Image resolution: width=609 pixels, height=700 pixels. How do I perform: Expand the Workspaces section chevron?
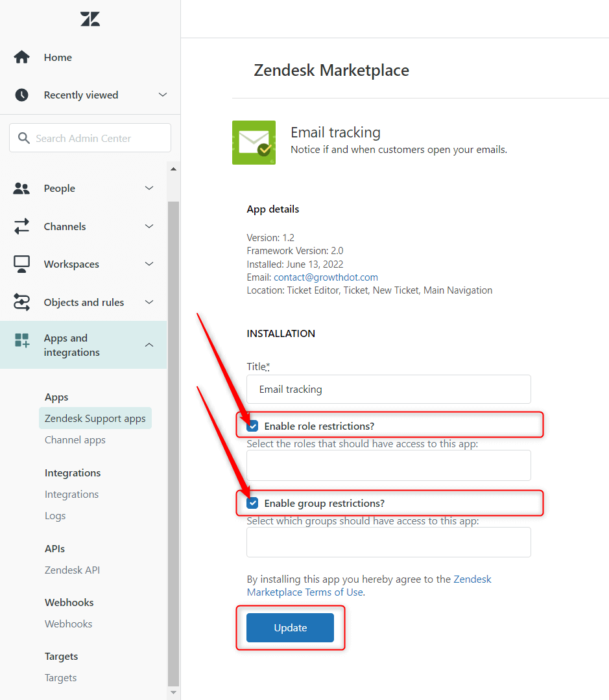[149, 264]
